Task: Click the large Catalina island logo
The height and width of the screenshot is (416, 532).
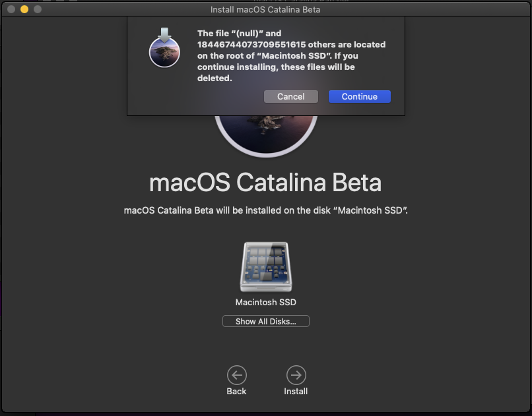Action: pos(266,136)
